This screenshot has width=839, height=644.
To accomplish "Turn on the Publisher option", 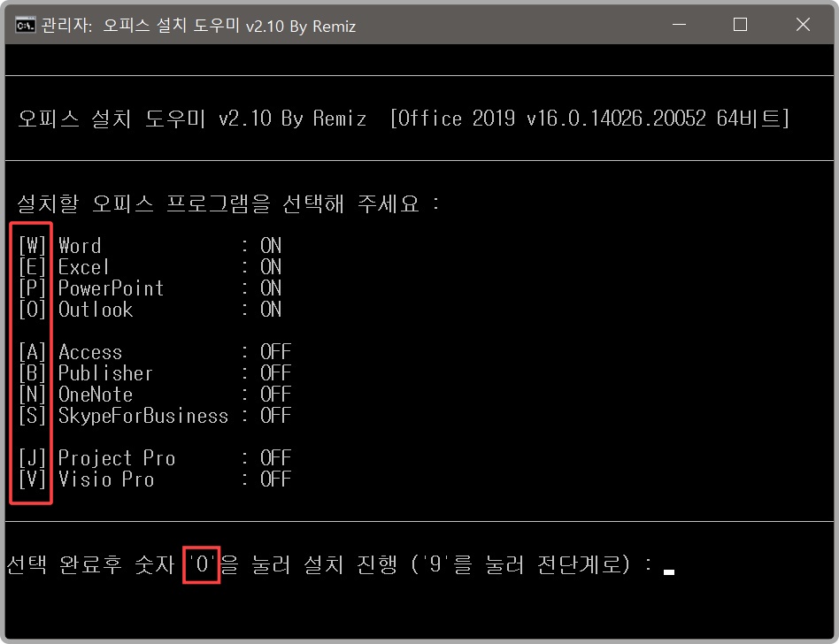I will tap(32, 372).
